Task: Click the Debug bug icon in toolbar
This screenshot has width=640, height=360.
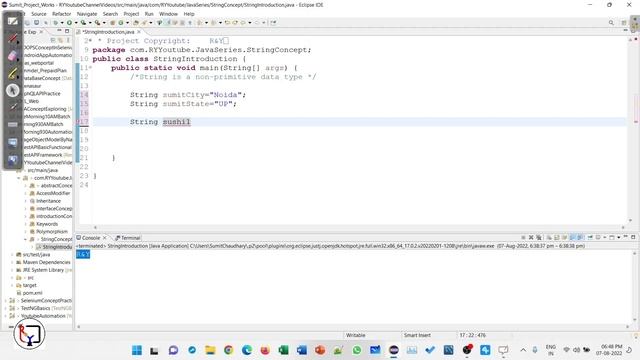Action: point(55,23)
